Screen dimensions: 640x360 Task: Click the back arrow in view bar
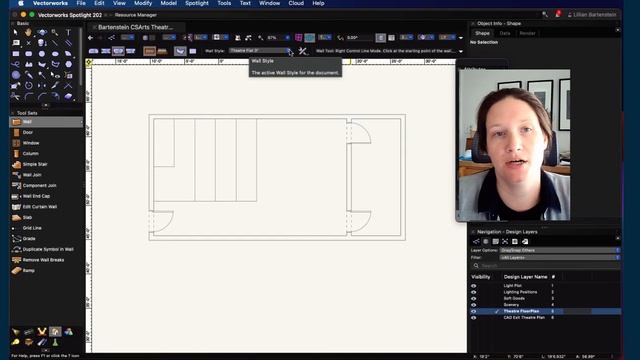[91, 38]
